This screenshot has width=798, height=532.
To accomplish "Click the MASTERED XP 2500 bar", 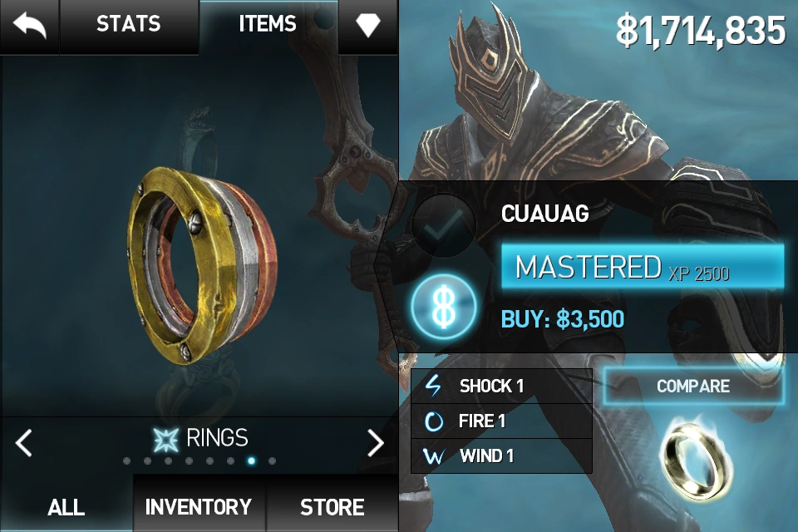I will click(643, 266).
